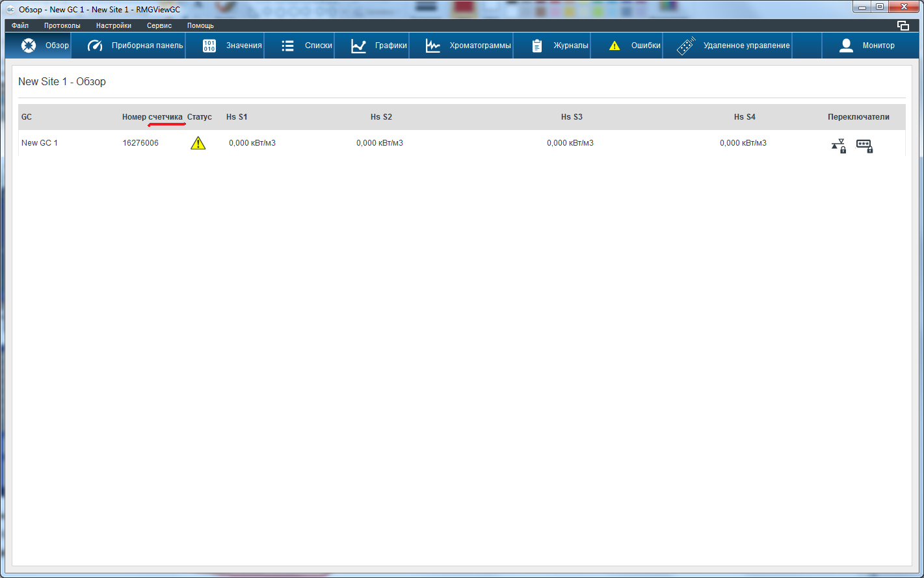Click the Overview (Обзор) lifebuoy icon
This screenshot has height=578, width=924.
(x=29, y=46)
